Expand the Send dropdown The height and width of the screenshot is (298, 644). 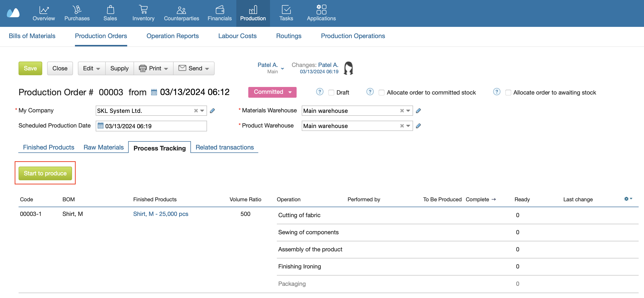pos(194,68)
